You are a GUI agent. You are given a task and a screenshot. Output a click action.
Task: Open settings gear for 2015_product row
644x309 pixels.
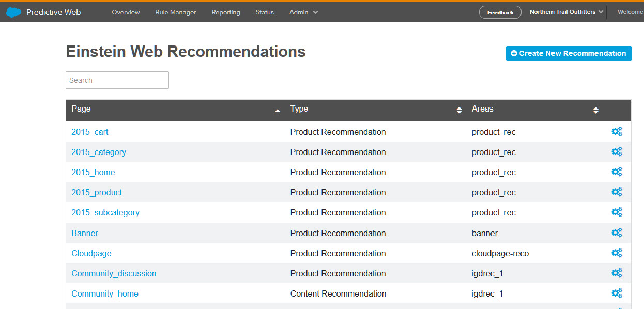point(617,192)
